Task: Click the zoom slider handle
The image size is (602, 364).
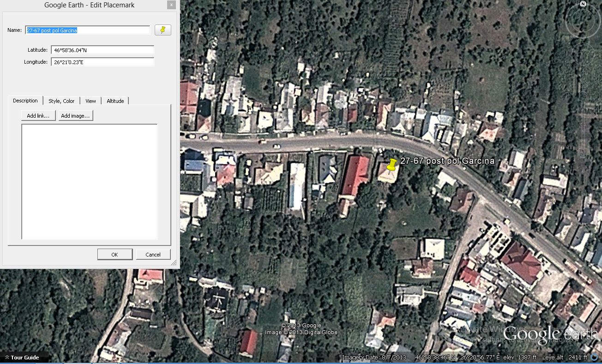Action: (583, 125)
